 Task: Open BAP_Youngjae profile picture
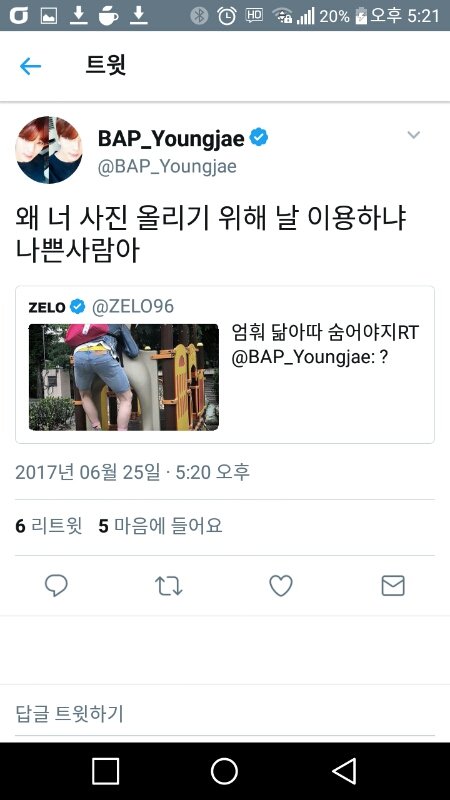pyautogui.click(x=49, y=150)
